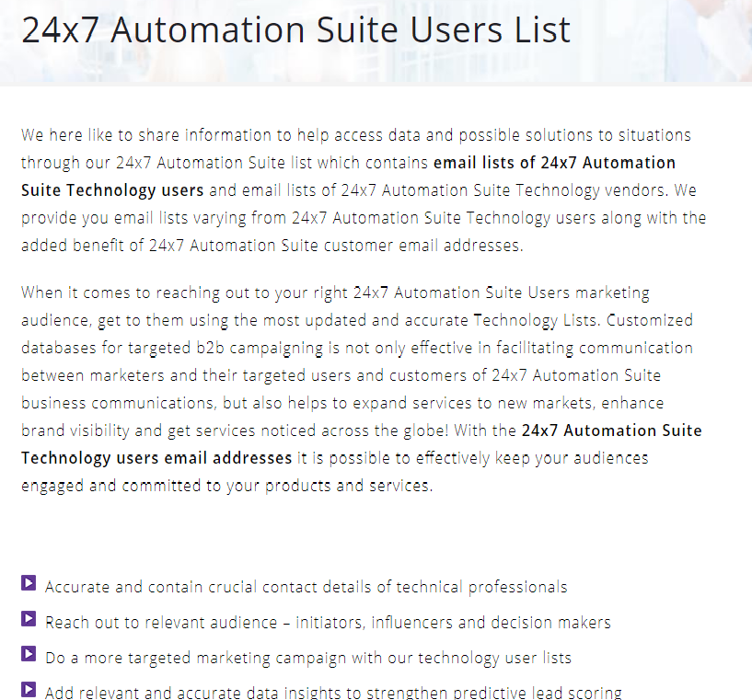Click the bold text "email lists of 24x7 Automation"
Viewport: 752px width, 700px height.
pyautogui.click(x=554, y=163)
